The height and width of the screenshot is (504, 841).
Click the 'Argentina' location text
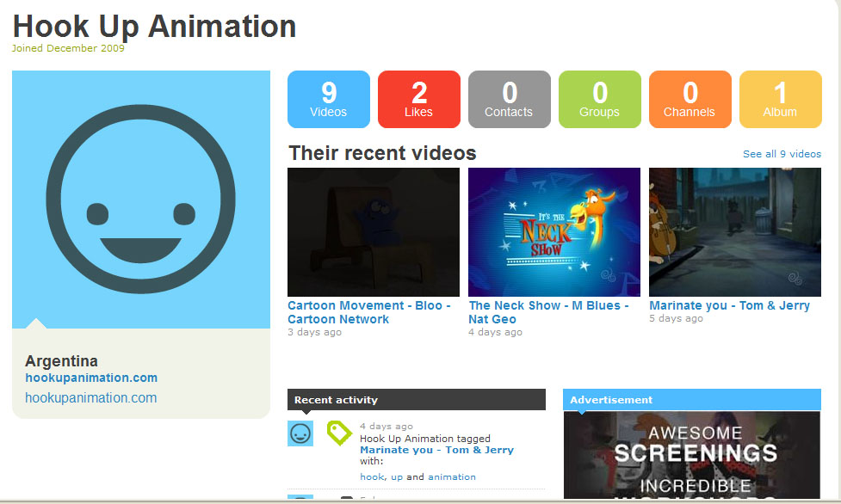(62, 361)
